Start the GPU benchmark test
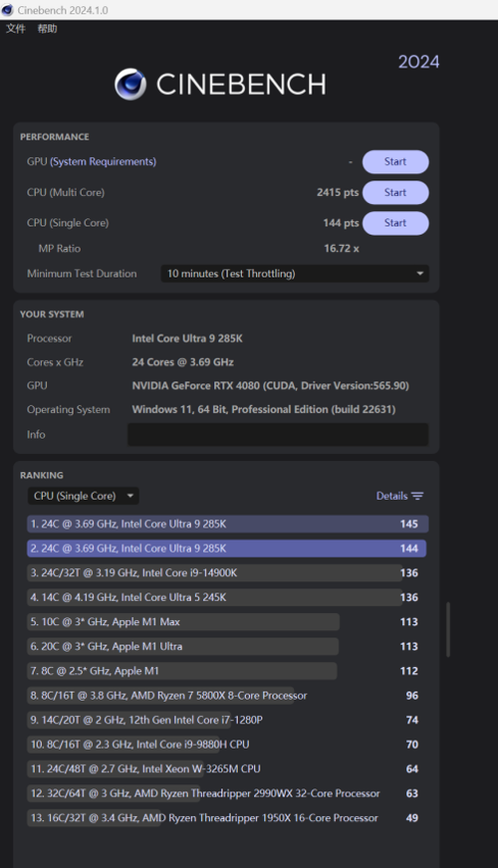Viewport: 498px width, 868px height. click(395, 161)
